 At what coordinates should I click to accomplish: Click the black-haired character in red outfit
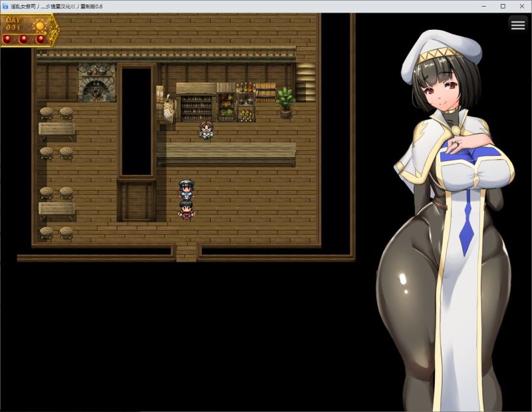point(186,210)
